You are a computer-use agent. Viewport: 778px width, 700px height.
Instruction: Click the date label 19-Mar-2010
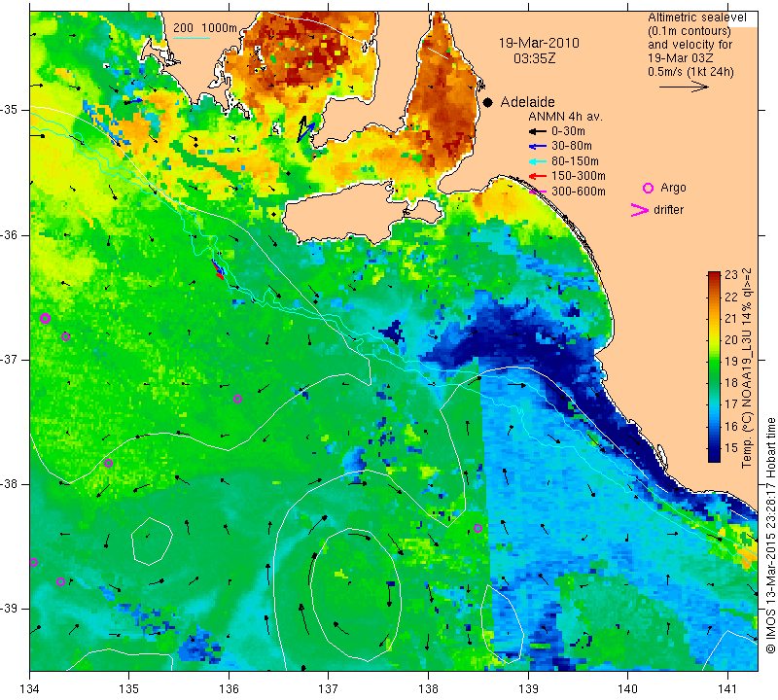pos(539,43)
